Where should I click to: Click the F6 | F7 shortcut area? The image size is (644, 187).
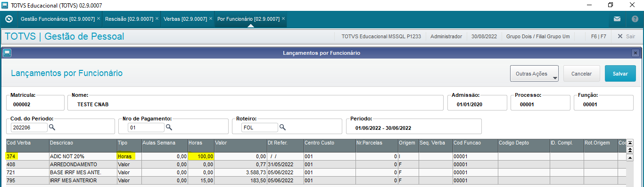[x=599, y=36]
